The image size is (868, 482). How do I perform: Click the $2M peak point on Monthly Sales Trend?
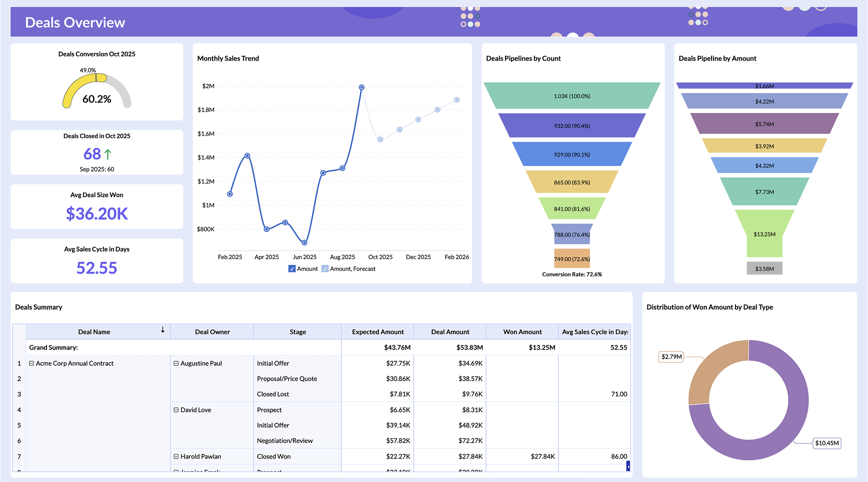point(361,87)
